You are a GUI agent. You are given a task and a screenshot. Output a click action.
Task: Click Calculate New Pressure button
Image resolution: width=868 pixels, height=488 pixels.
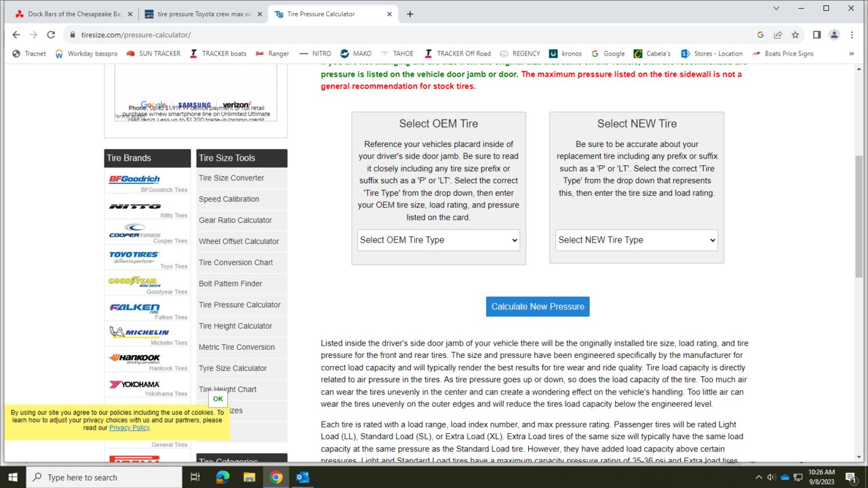pos(538,306)
